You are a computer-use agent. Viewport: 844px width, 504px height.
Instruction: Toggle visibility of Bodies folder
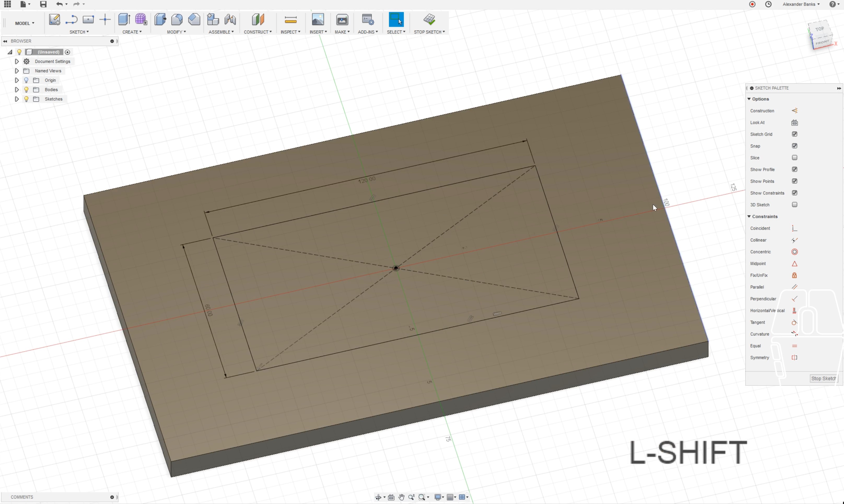click(x=26, y=90)
